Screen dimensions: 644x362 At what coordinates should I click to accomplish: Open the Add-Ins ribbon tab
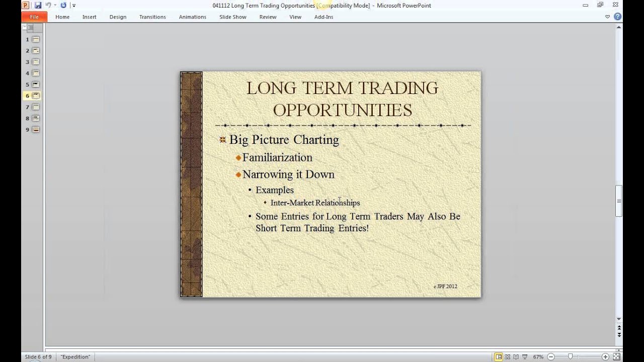[324, 17]
